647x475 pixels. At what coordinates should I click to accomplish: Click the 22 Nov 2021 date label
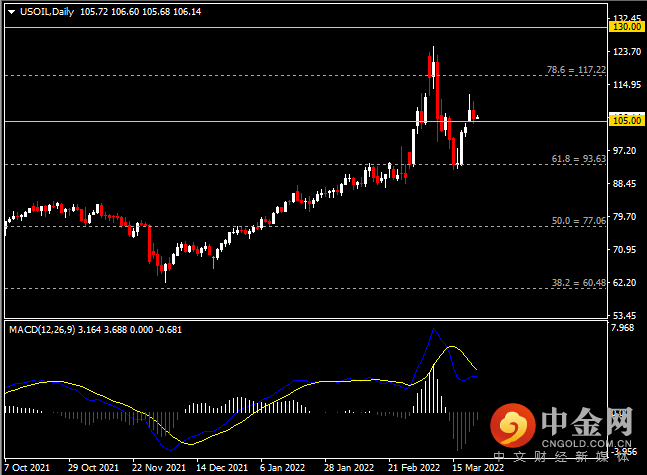pyautogui.click(x=159, y=468)
